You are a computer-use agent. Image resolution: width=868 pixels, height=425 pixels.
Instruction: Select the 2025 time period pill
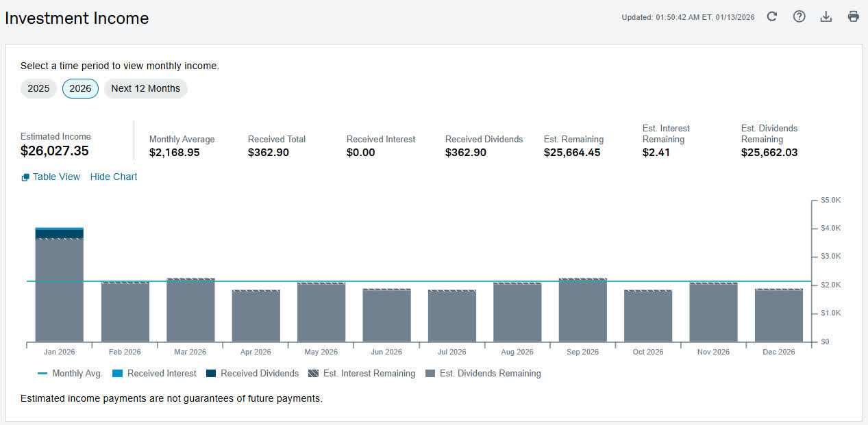click(38, 88)
